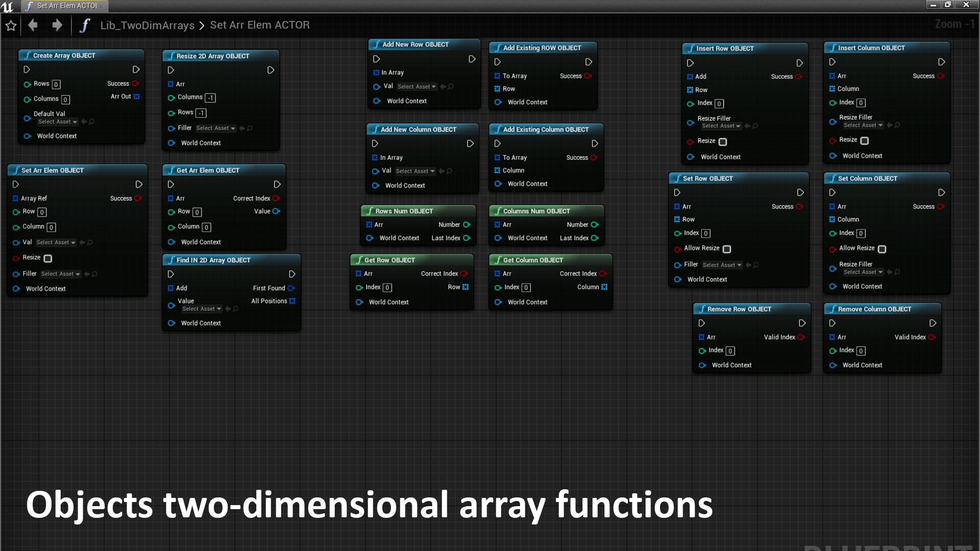Image resolution: width=980 pixels, height=551 pixels.
Task: Toggle the Resize checkbox on Insert Column OBJECT
Action: click(864, 141)
